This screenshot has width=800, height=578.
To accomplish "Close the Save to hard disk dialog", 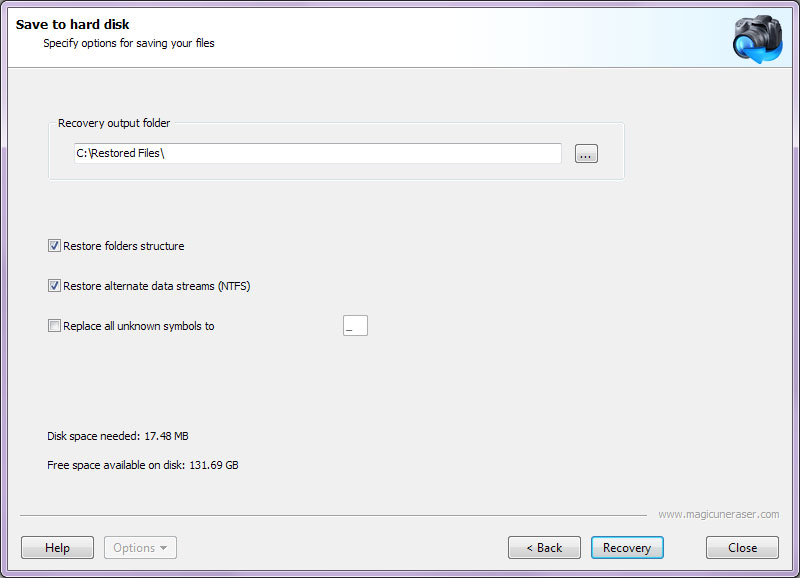I will pyautogui.click(x=741, y=547).
